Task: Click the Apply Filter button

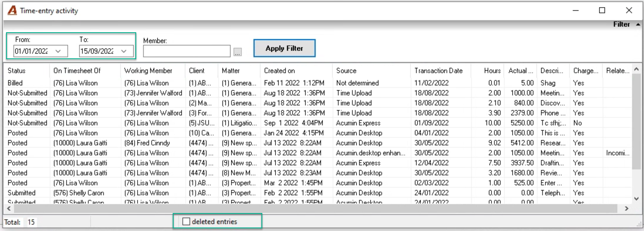Action: pyautogui.click(x=284, y=48)
